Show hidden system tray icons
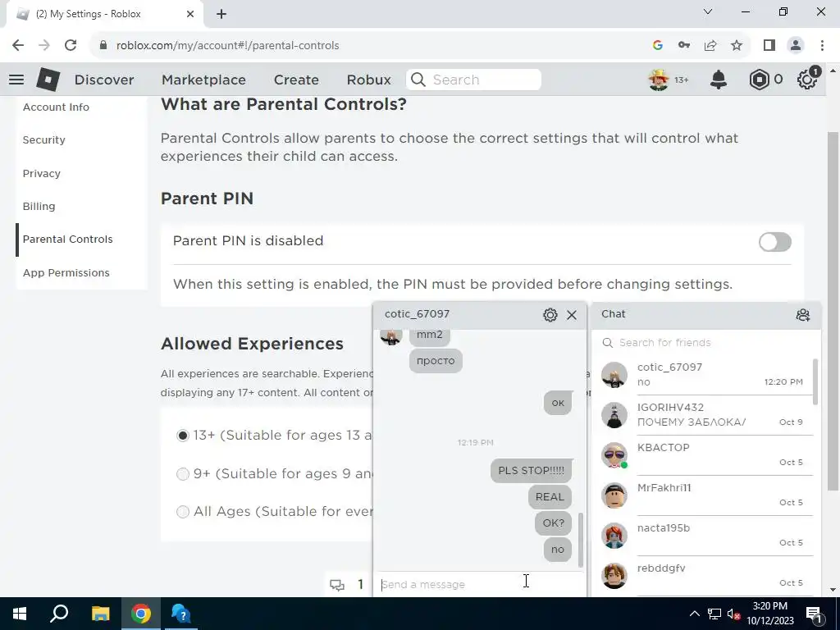This screenshot has width=840, height=630. click(x=694, y=614)
